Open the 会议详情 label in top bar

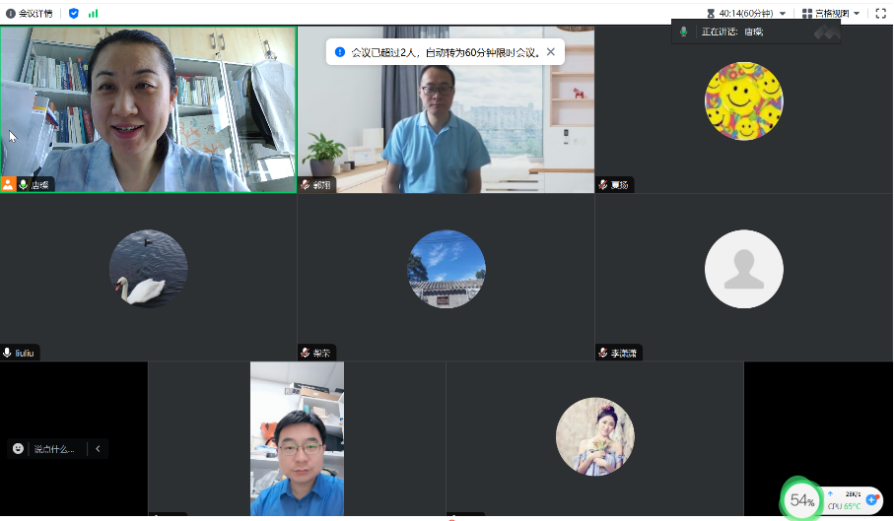coord(36,13)
